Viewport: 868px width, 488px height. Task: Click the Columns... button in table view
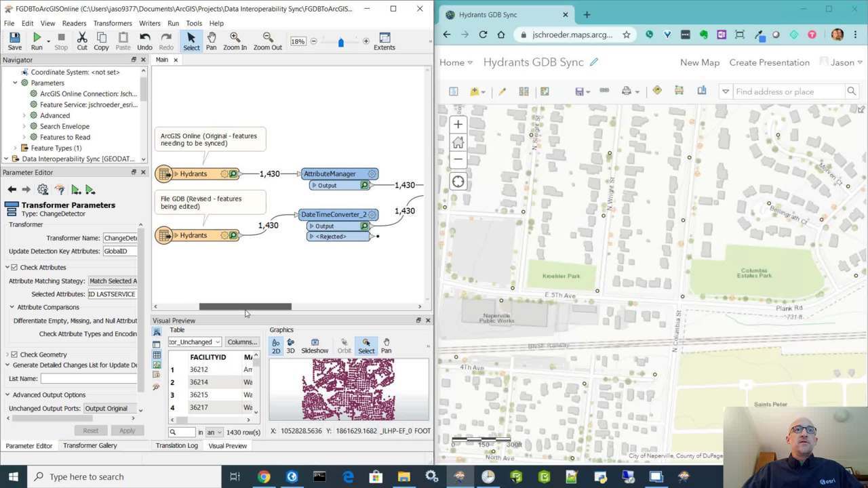[x=241, y=342]
